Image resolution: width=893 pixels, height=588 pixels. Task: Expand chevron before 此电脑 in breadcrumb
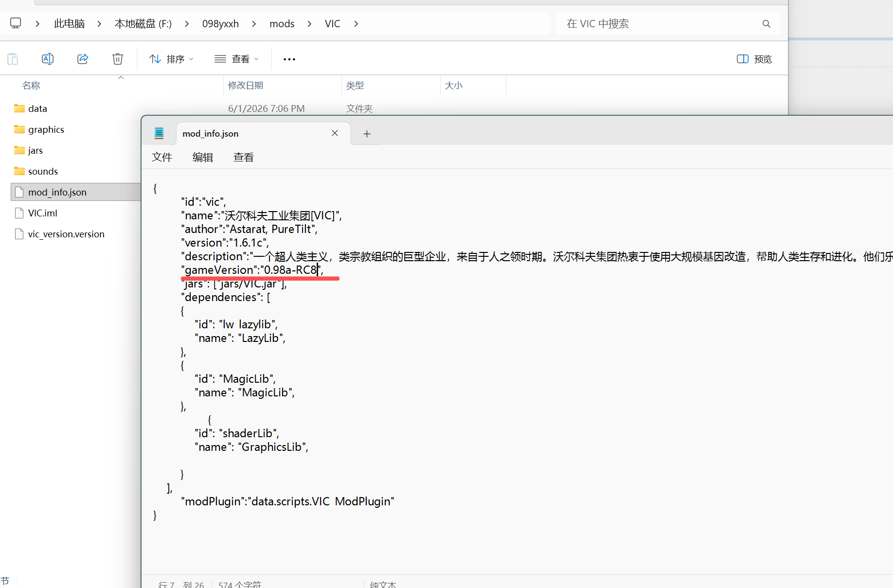click(x=37, y=24)
